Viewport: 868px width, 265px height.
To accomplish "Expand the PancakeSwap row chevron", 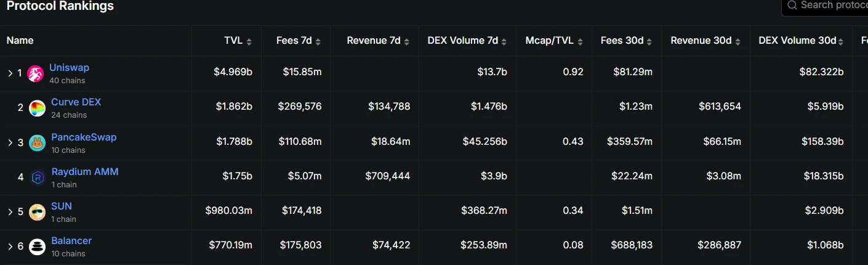I will 10,143.
